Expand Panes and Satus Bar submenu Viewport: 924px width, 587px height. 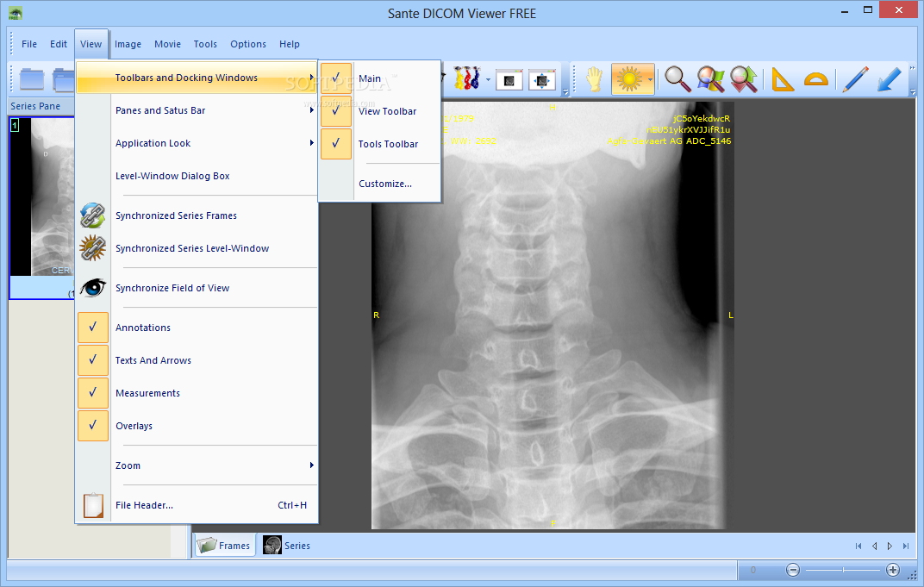(x=197, y=110)
